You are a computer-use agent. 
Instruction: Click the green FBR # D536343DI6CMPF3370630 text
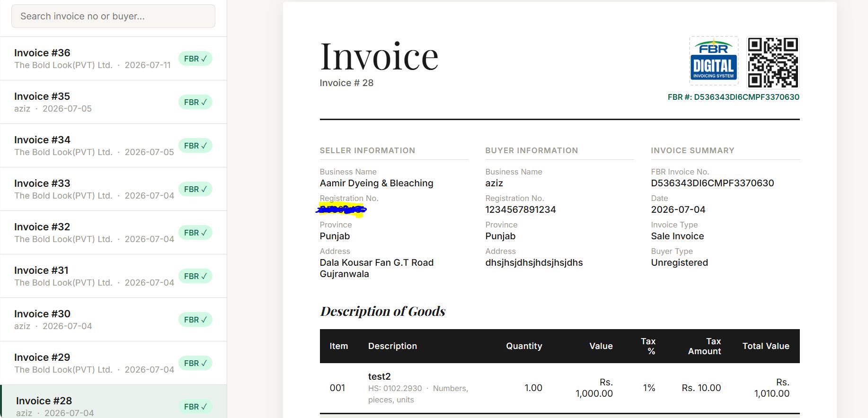733,97
